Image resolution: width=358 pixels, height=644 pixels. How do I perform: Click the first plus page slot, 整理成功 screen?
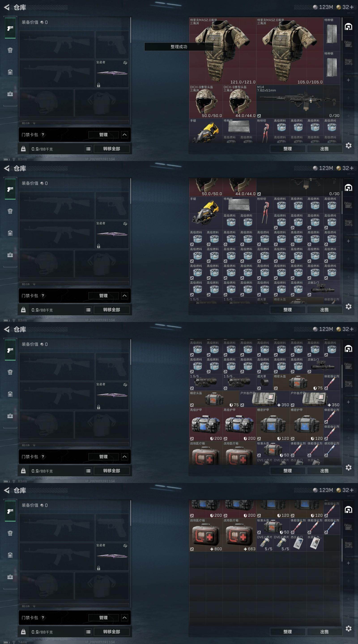(x=349, y=80)
